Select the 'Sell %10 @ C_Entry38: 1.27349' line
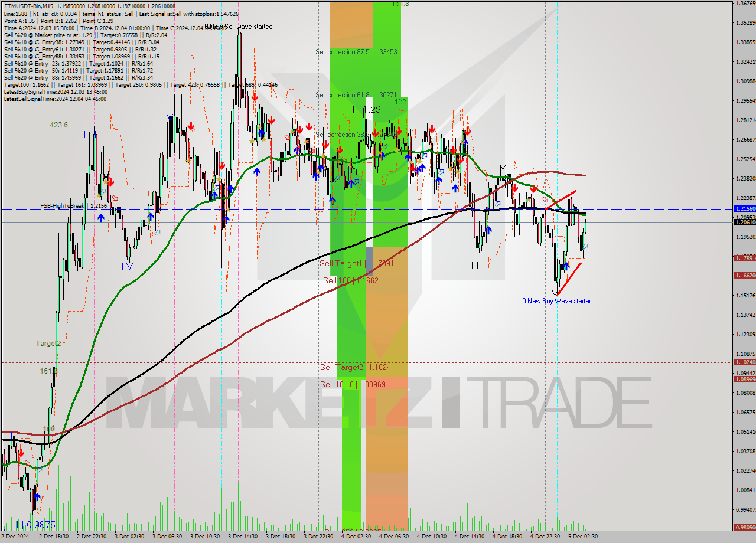The width and height of the screenshot is (756, 543). (82, 42)
